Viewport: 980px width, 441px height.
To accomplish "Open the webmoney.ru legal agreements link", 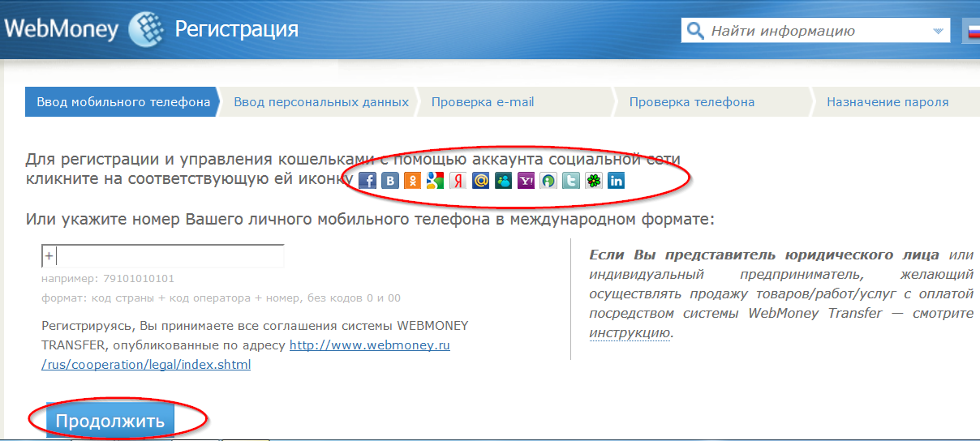I will [x=246, y=355].
